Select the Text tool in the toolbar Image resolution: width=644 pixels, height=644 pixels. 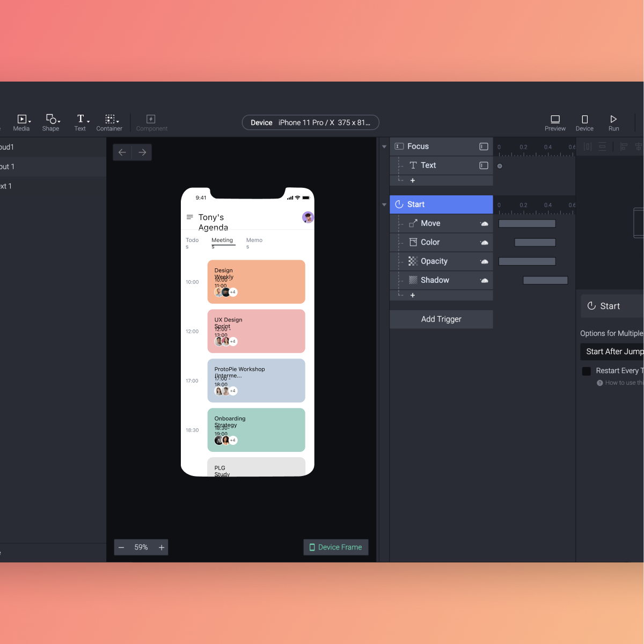81,122
